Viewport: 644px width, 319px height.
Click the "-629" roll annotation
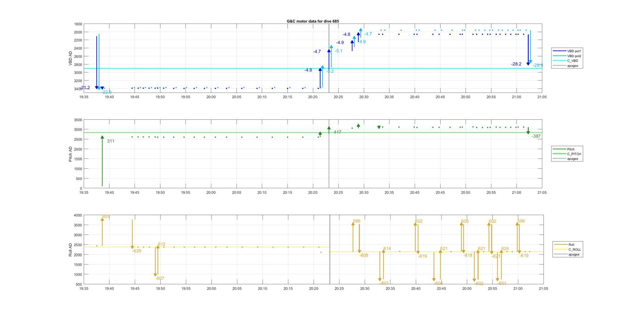[x=137, y=251]
